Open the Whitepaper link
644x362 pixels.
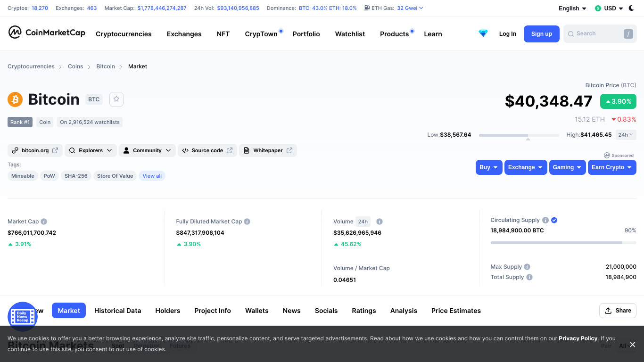(x=268, y=150)
